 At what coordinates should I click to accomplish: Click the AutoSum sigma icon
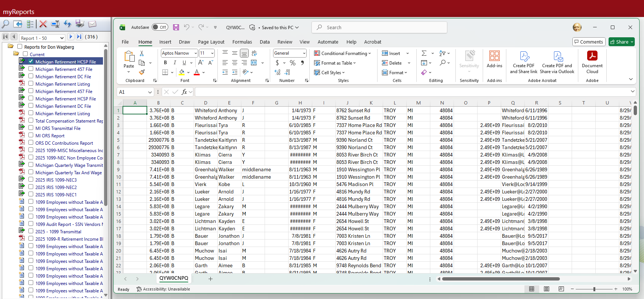424,53
